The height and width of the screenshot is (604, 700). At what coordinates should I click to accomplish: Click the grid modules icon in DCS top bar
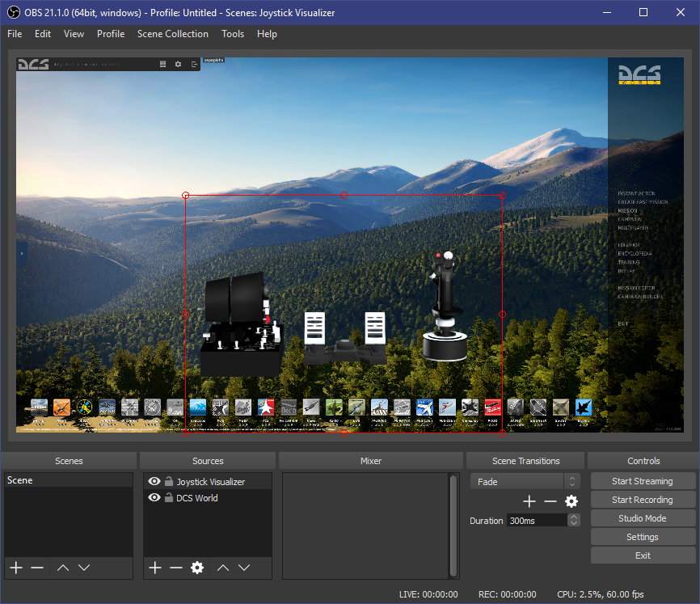tap(163, 65)
